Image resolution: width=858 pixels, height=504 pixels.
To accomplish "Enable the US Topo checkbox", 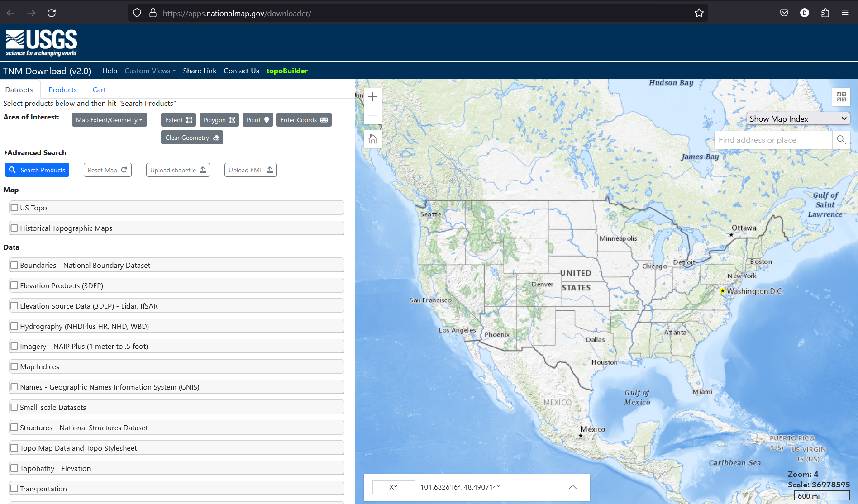I will pyautogui.click(x=14, y=208).
